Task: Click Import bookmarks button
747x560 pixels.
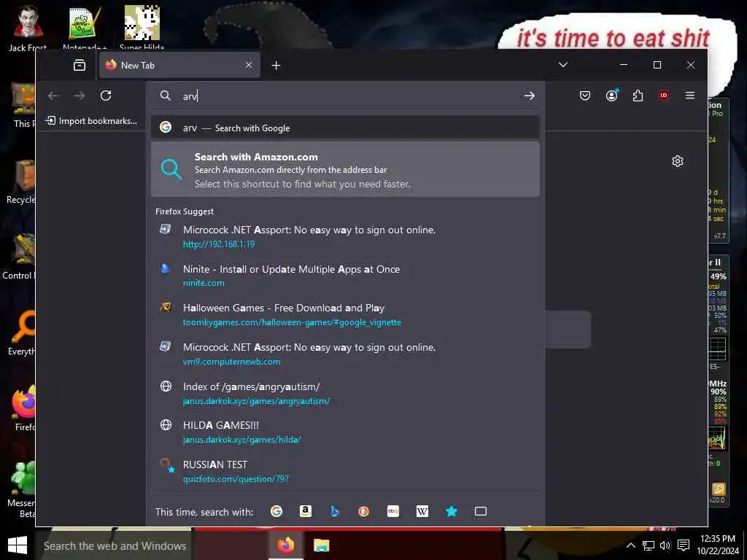Action: click(91, 121)
